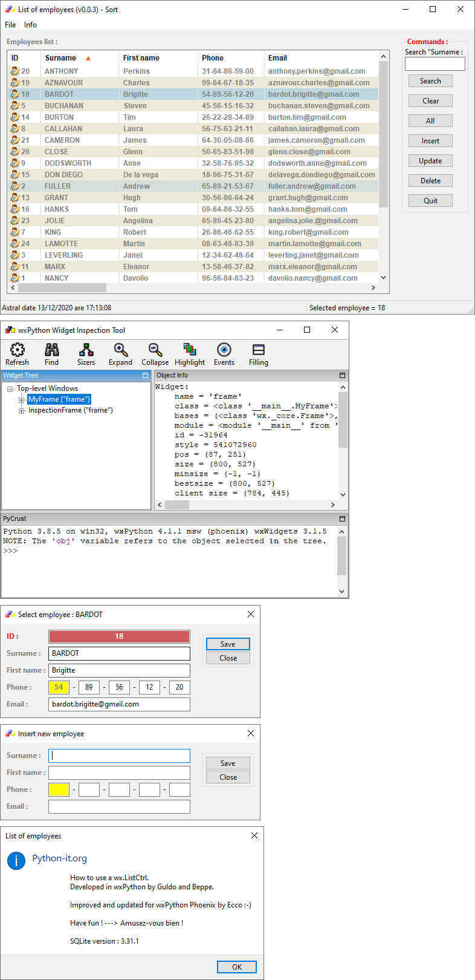Click the Collapse magnifier icon
475x980 pixels.
[x=155, y=350]
